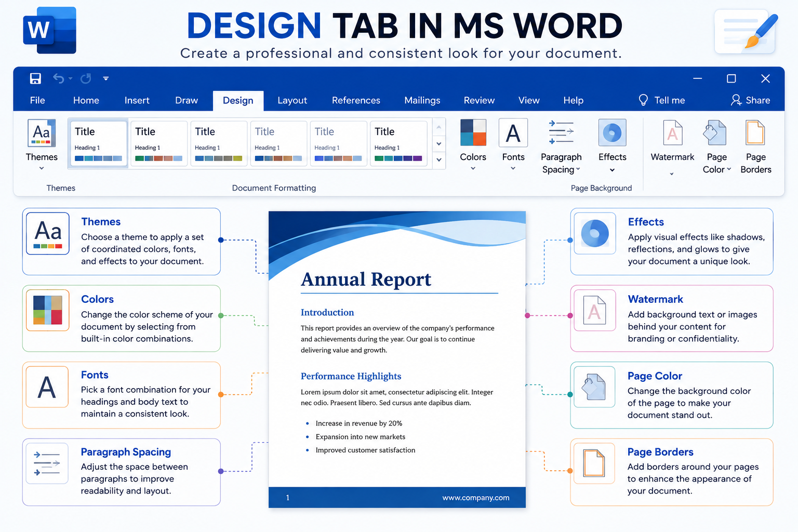Click the Page Borders icon in description card
The image size is (798, 532).
[595, 463]
